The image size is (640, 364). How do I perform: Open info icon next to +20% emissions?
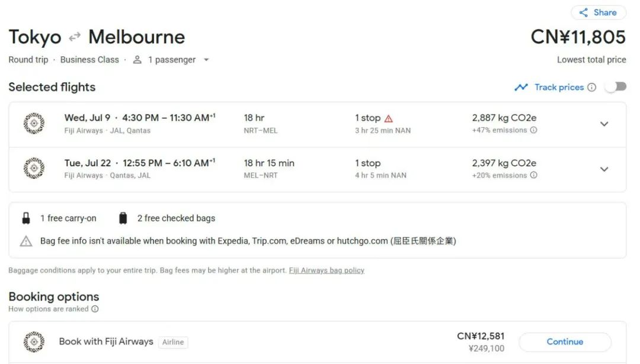point(533,175)
